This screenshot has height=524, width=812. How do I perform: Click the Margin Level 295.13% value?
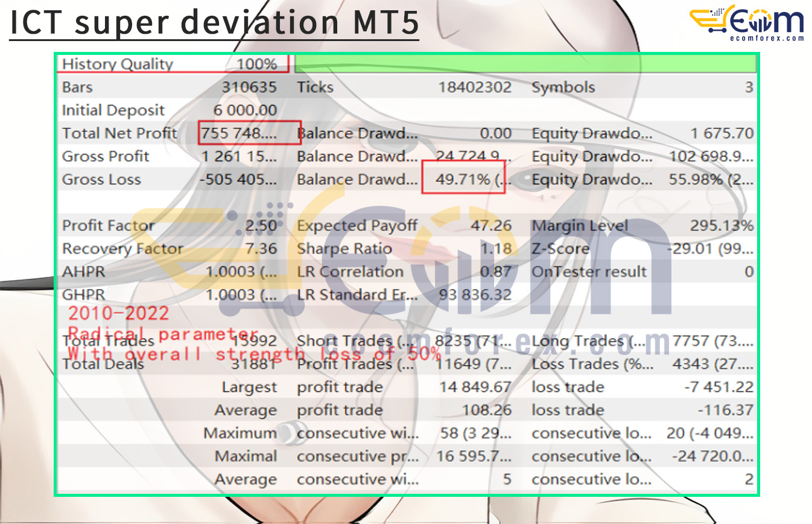(x=722, y=226)
